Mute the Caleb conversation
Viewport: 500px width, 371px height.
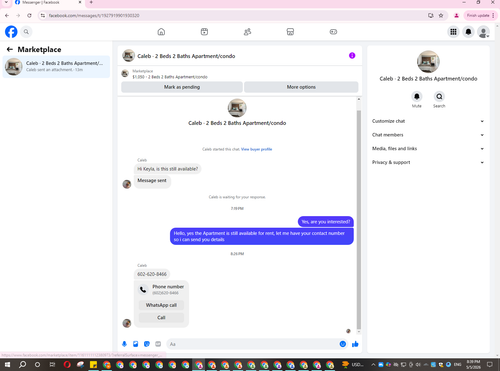tap(417, 97)
